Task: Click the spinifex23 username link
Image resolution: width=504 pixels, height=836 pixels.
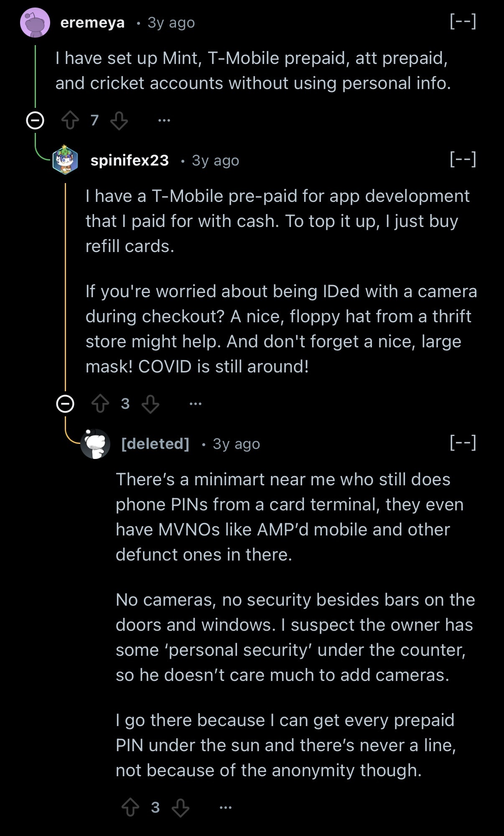Action: pyautogui.click(x=130, y=161)
